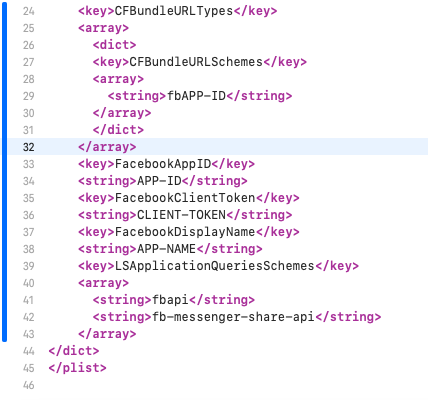428x400 pixels.
Task: Click the APP-NAME string value
Action: pos(166,249)
